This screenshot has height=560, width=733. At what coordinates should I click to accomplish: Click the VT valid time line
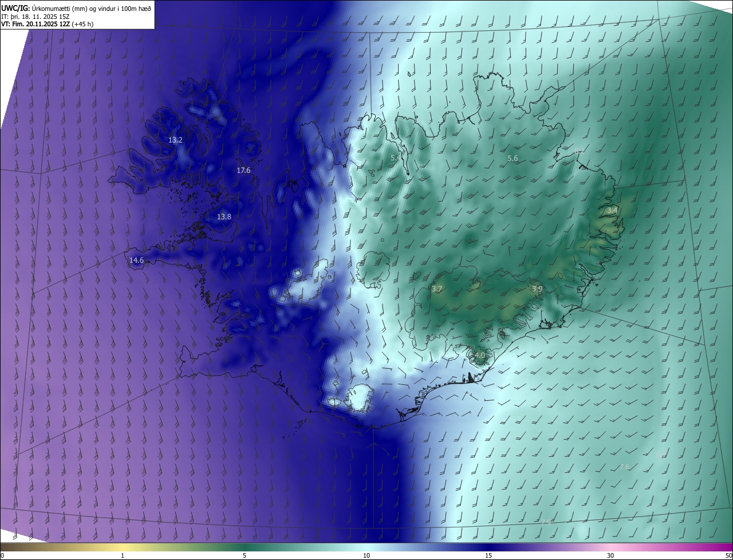48,24
